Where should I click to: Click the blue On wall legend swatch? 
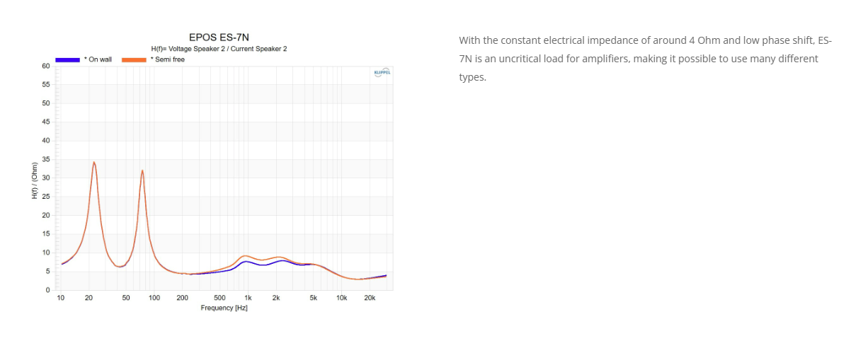[x=67, y=59]
